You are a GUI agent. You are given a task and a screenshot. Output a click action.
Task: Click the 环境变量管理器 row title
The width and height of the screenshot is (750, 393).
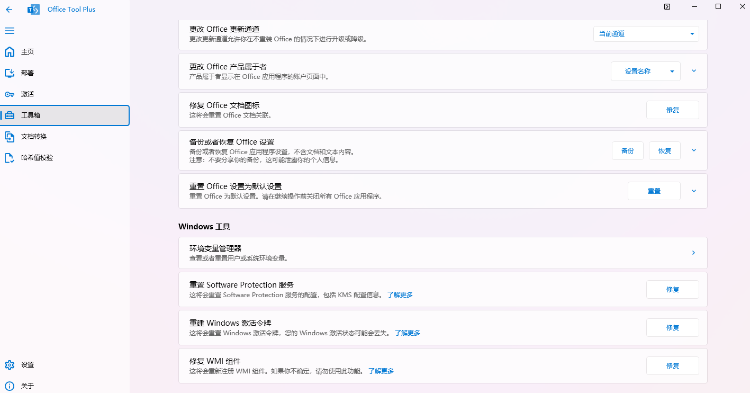(215, 248)
